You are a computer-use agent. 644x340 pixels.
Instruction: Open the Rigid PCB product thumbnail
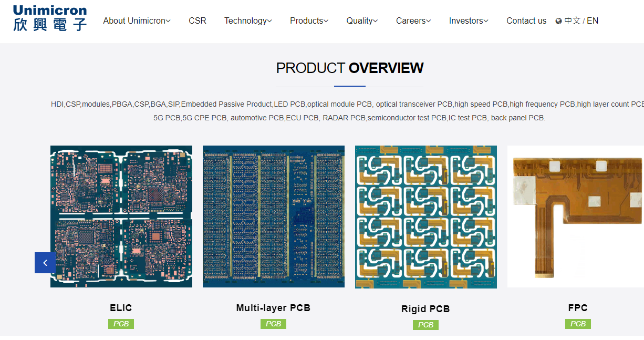tap(426, 217)
